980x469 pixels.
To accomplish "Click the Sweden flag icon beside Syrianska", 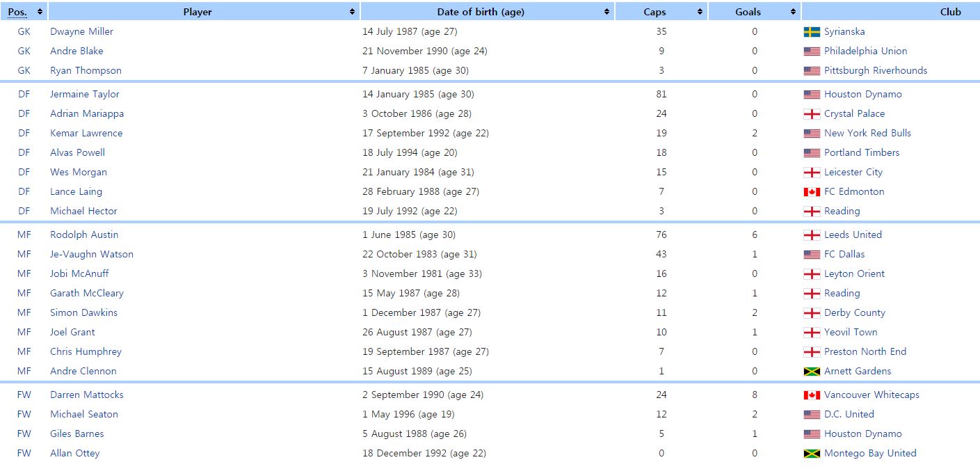I will click(811, 32).
